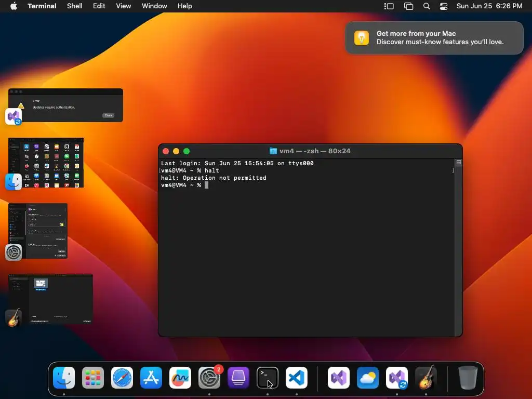Open the Help menu
The width and height of the screenshot is (532, 399).
click(184, 6)
